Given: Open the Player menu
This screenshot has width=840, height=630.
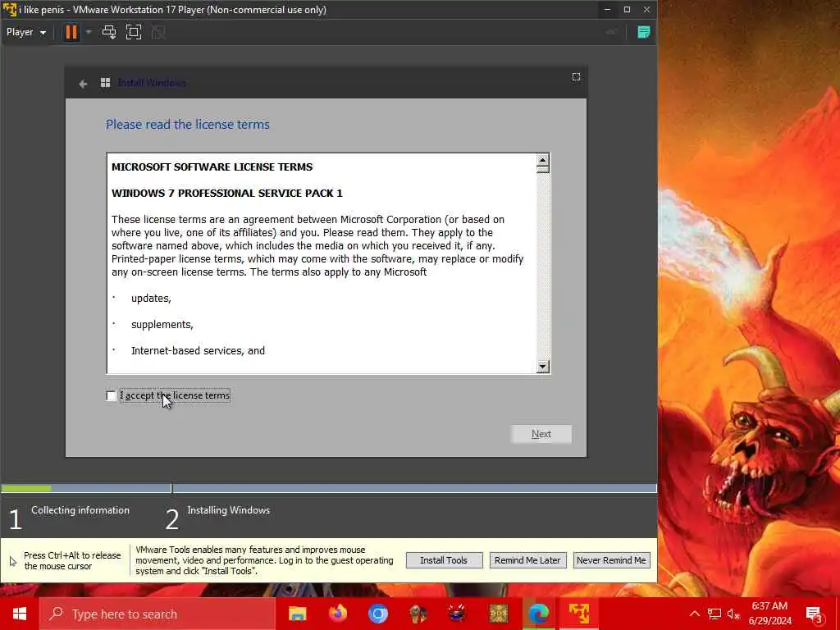Looking at the screenshot, I should click(x=25, y=32).
